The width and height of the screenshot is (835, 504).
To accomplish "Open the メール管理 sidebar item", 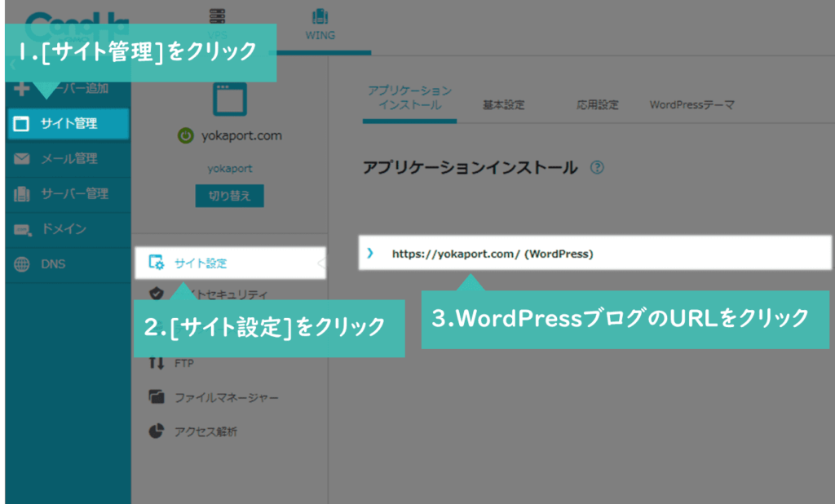I will coord(68,159).
